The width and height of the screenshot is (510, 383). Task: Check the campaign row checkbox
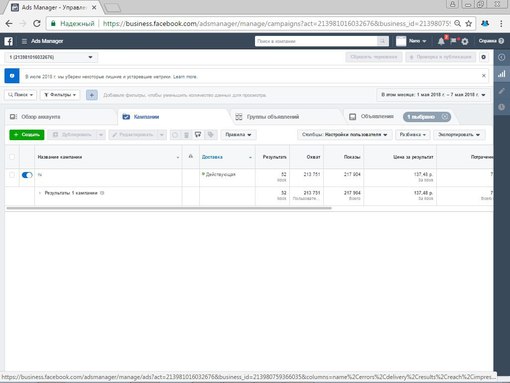[x=12, y=175]
